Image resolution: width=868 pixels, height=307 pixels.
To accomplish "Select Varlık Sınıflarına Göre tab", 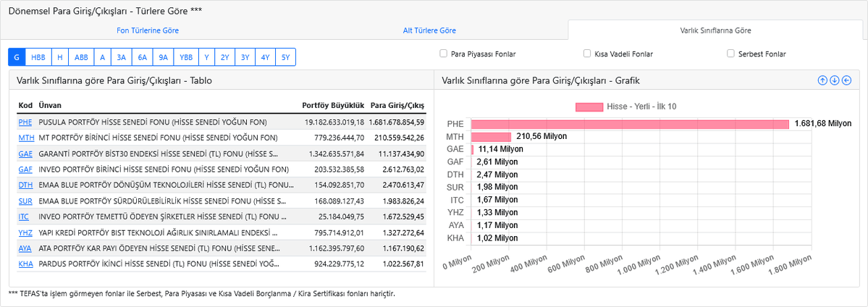I will 716,30.
